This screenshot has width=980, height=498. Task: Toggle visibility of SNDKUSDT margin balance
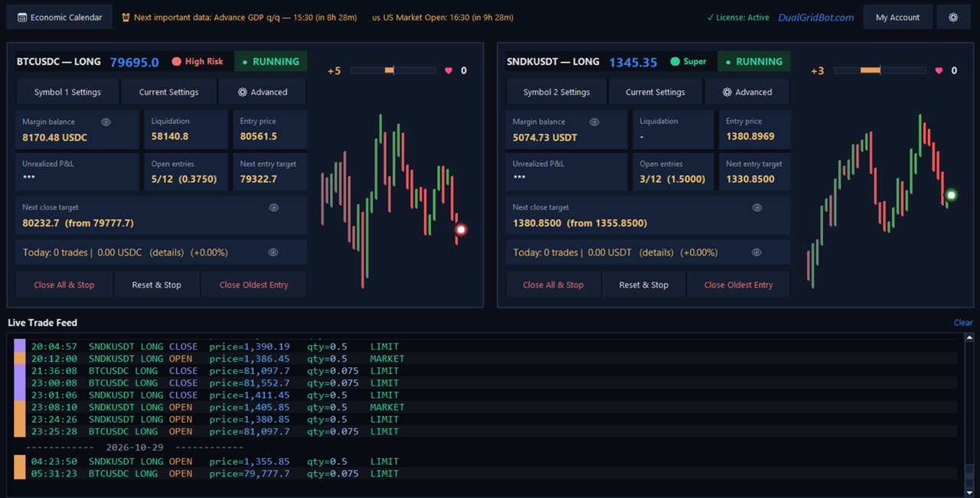pyautogui.click(x=594, y=122)
